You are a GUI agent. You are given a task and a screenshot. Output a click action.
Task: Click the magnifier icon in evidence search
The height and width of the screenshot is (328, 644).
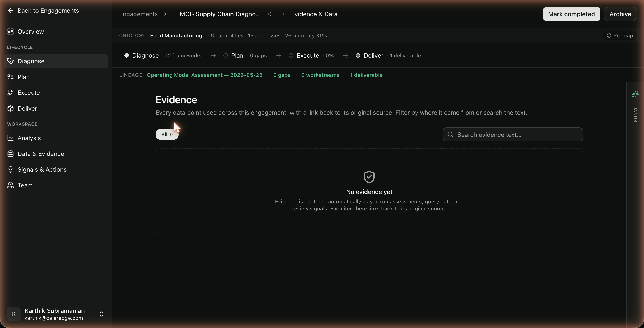tap(450, 134)
